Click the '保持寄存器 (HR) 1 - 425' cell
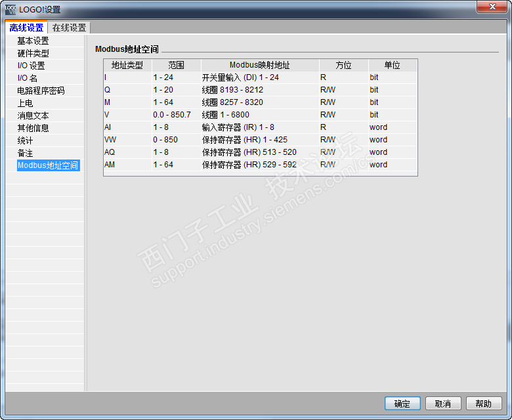 [x=260, y=140]
